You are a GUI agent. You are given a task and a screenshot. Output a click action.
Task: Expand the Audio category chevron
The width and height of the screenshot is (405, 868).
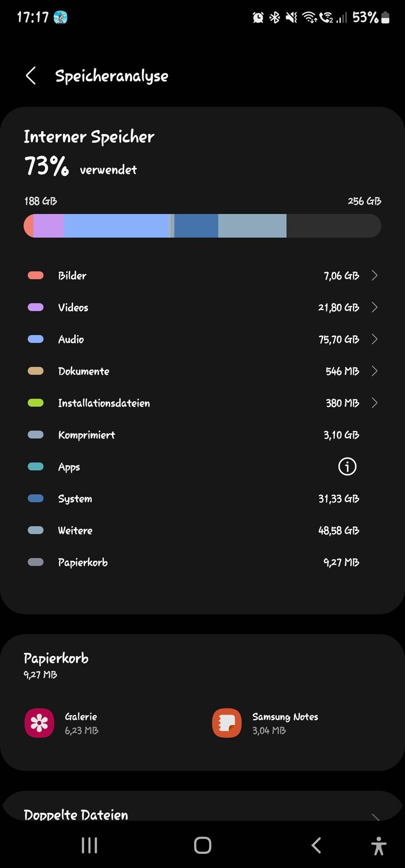375,339
